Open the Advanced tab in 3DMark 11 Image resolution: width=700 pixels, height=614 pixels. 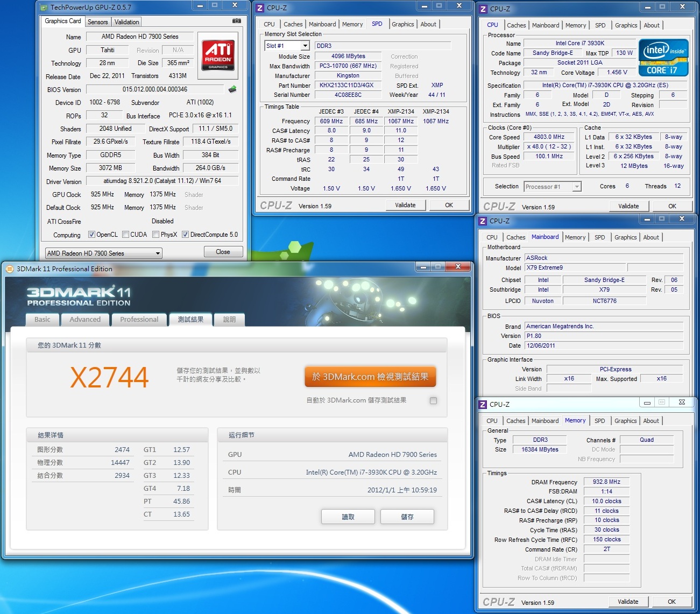point(85,320)
